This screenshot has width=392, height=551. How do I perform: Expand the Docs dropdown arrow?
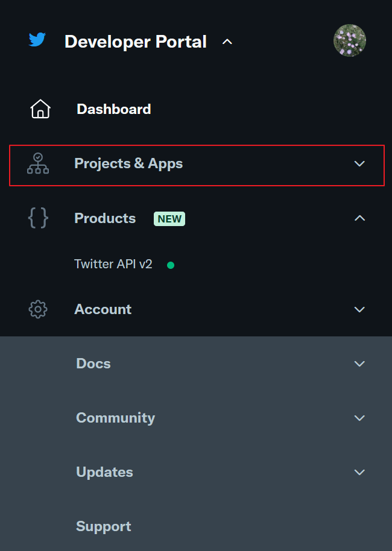[x=359, y=364]
